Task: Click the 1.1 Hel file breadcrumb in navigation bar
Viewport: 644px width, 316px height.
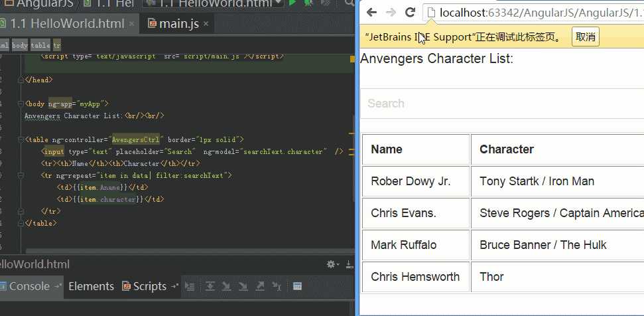Action: point(108,3)
